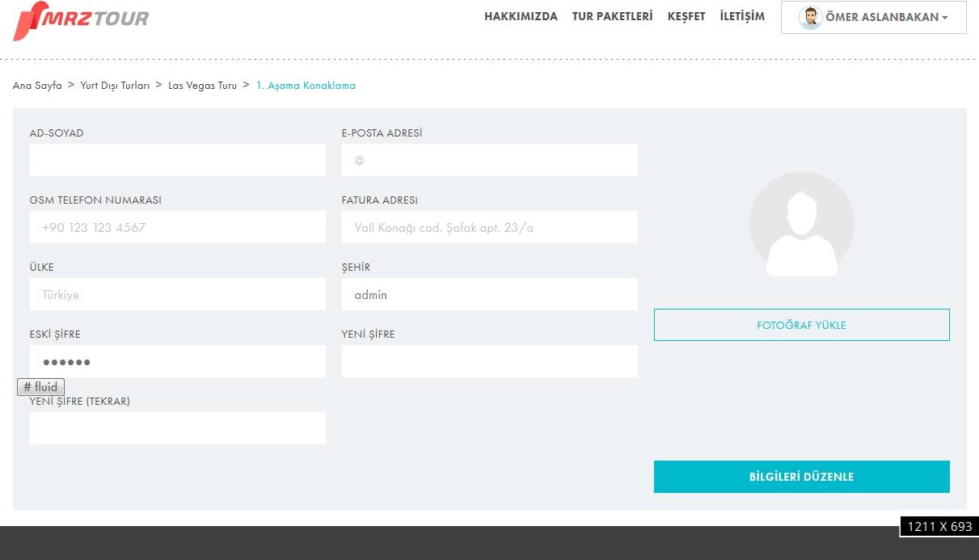
Task: Click the Fotoğraf Yükle button
Action: tap(801, 325)
